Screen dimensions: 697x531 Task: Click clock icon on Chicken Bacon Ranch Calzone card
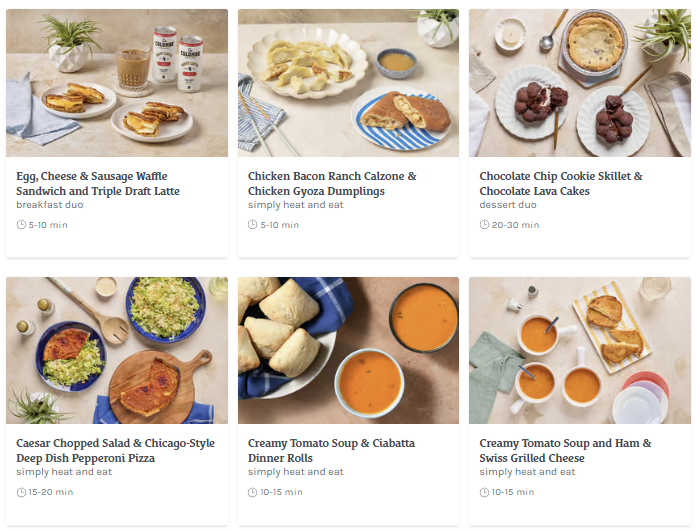[253, 225]
